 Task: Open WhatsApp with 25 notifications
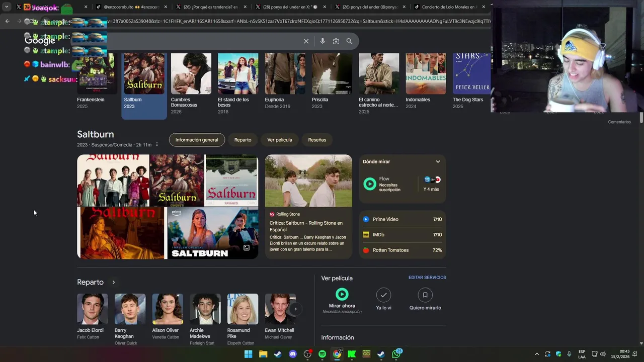coord(396,354)
